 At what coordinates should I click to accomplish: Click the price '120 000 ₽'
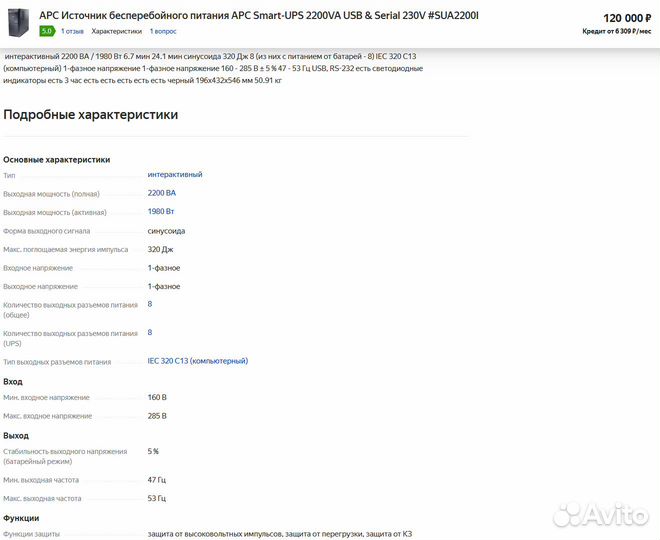click(x=627, y=18)
